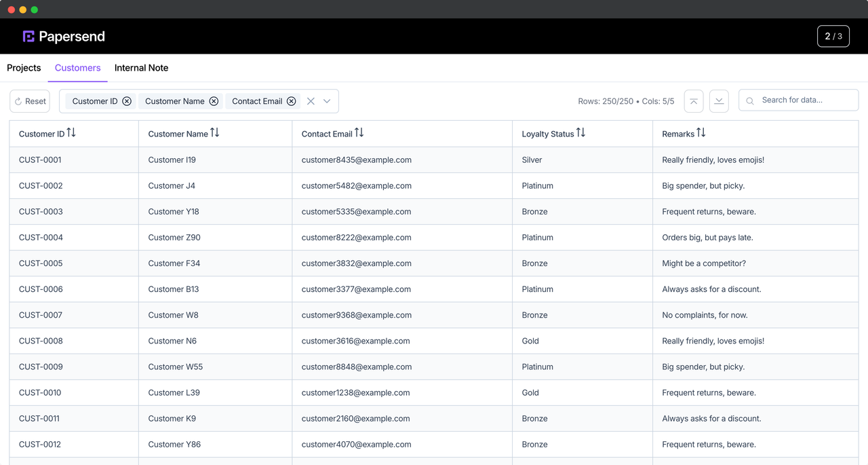868x465 pixels.
Task: Click email customer1238@example.com
Action: point(356,392)
